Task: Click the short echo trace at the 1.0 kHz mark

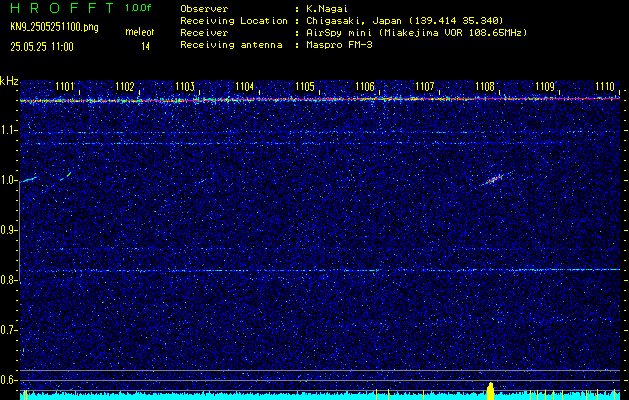Action: point(29,179)
